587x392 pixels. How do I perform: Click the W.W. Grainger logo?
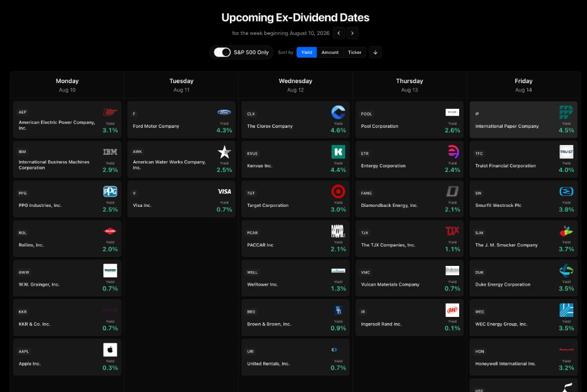pyautogui.click(x=110, y=271)
